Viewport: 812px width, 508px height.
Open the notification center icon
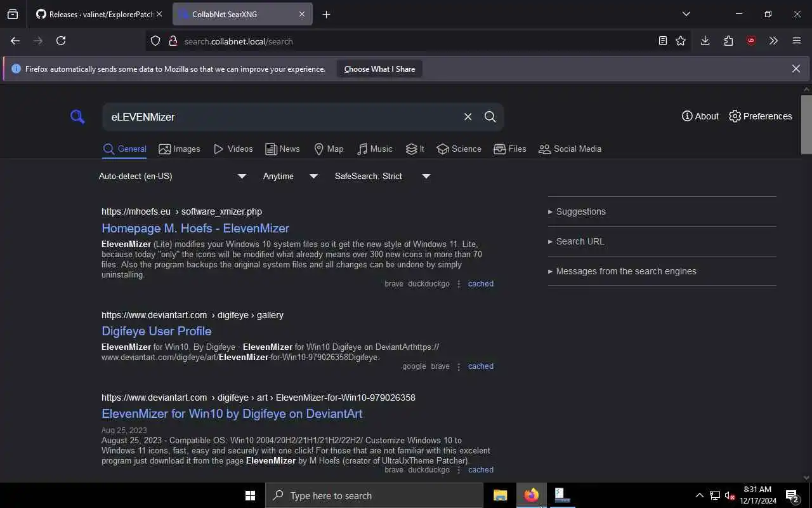coord(792,495)
